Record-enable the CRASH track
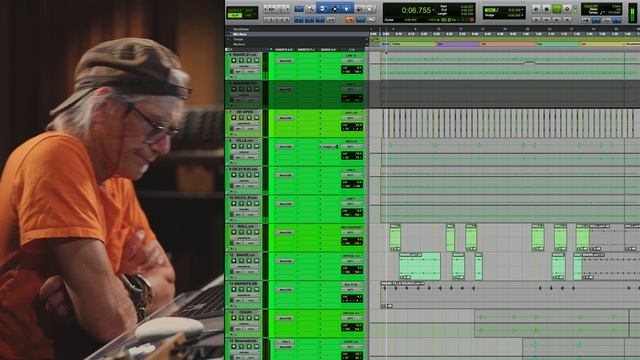The image size is (640, 360). point(233,318)
